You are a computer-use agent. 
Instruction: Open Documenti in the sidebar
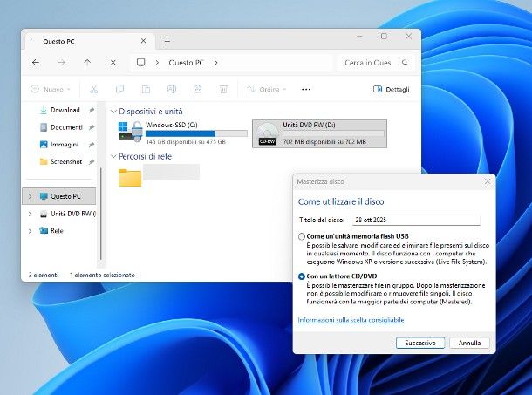(x=66, y=127)
